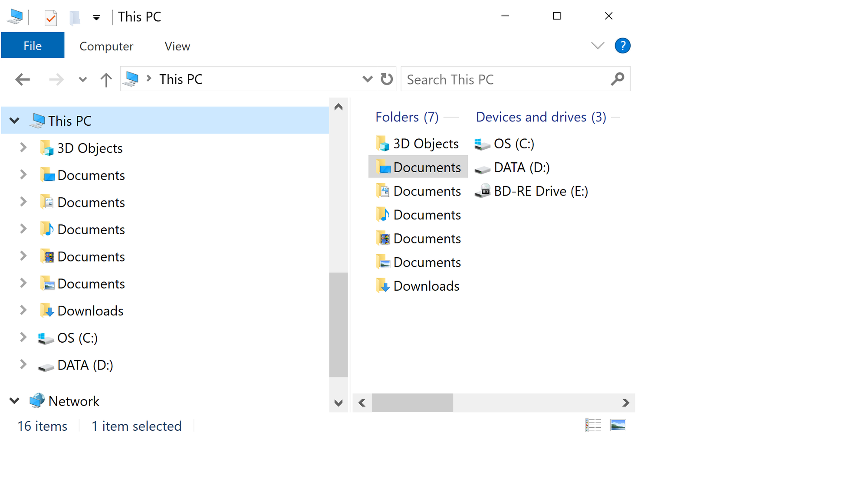Image resolution: width=868 pixels, height=488 pixels.
Task: Switch to Large icons view in status bar
Action: click(618, 426)
